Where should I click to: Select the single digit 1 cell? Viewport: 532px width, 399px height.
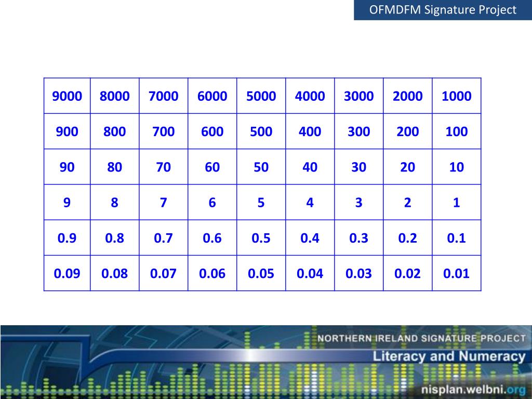click(x=457, y=202)
